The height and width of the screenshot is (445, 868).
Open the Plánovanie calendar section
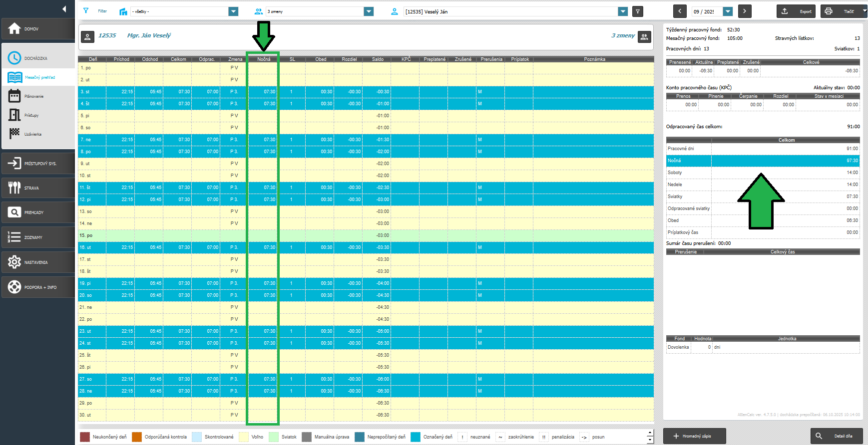[33, 96]
